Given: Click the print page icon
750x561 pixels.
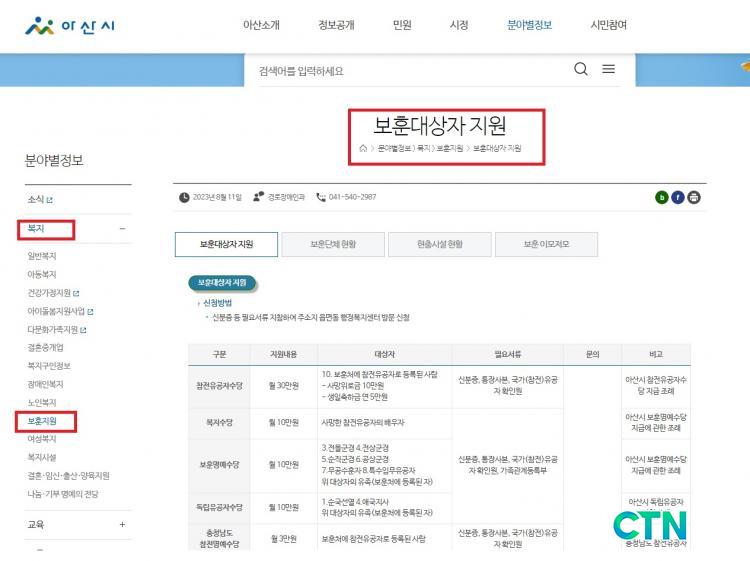Looking at the screenshot, I should point(694,197).
